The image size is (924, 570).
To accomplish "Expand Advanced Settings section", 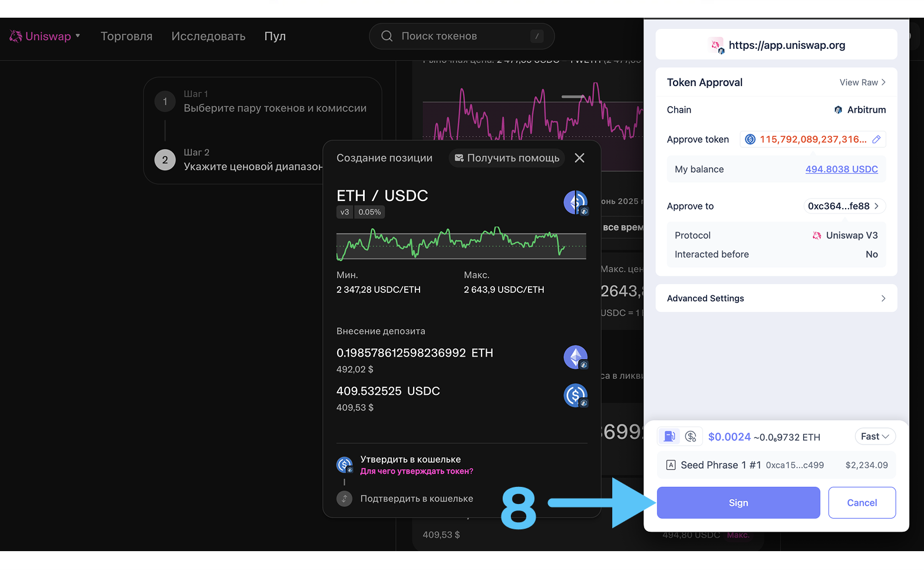I will [x=775, y=298].
